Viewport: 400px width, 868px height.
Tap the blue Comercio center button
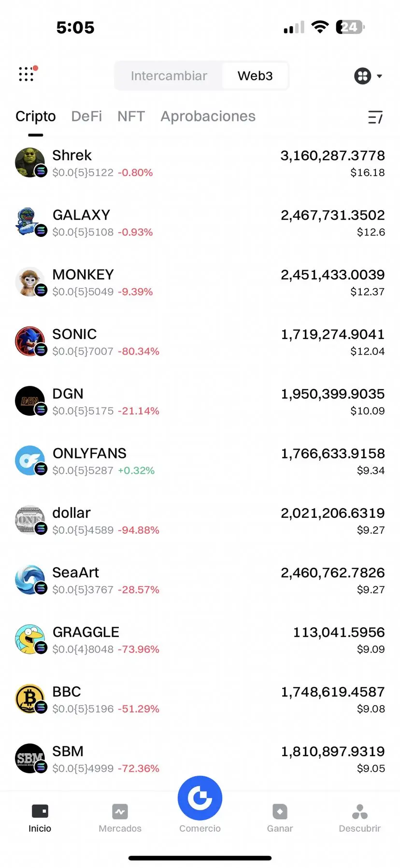(200, 798)
